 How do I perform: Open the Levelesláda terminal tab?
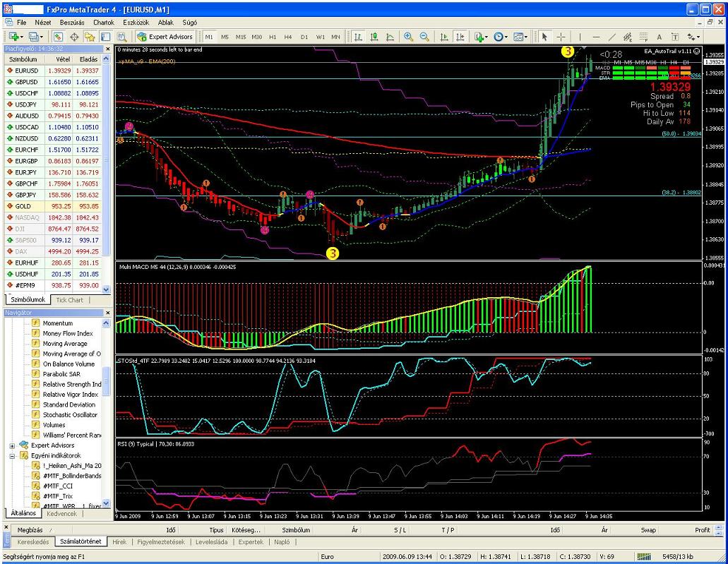click(211, 541)
